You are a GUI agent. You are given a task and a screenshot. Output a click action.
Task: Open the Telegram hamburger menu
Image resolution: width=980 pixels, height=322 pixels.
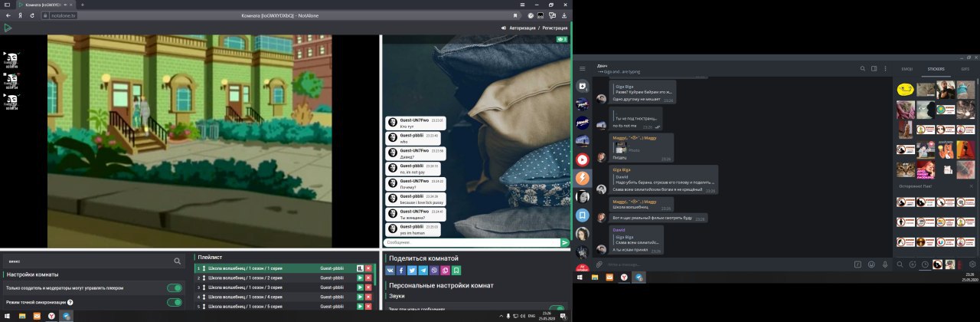pos(582,68)
